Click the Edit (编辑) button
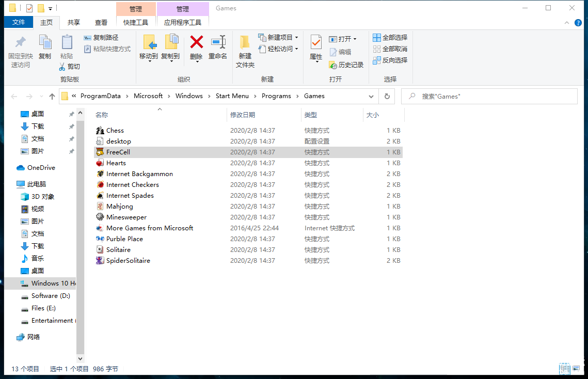Image resolution: width=588 pixels, height=379 pixels. pyautogui.click(x=340, y=52)
